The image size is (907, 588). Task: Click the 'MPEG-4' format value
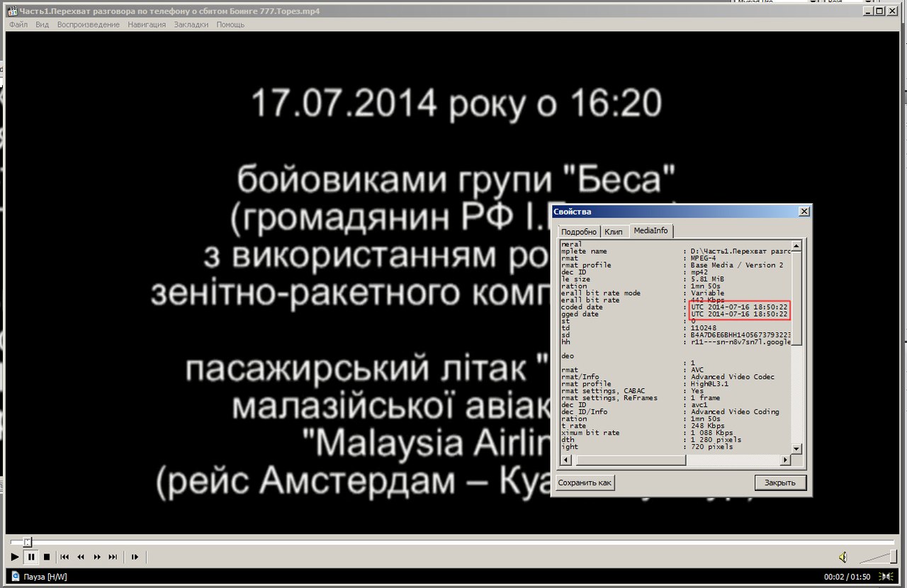tap(702, 259)
